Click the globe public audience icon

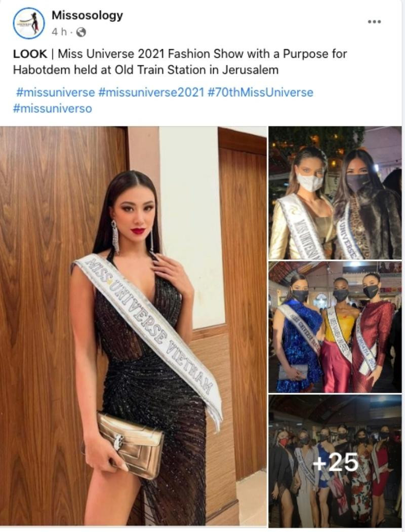80,32
